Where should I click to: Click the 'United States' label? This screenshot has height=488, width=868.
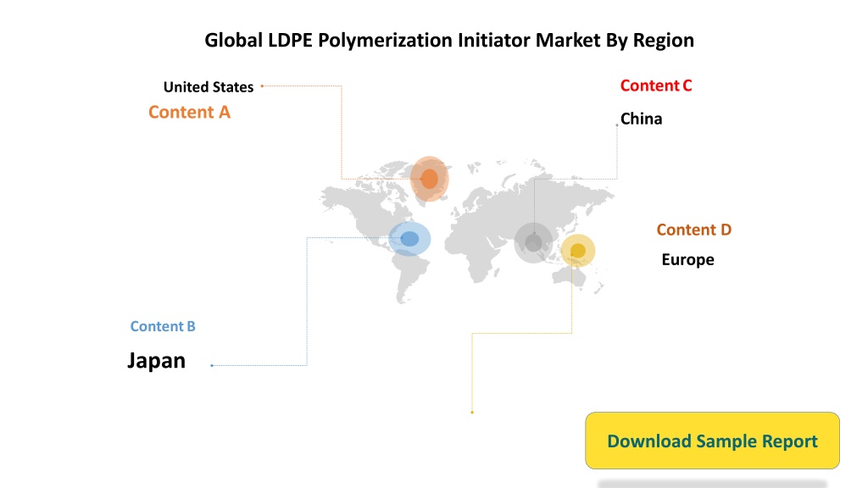(x=209, y=87)
